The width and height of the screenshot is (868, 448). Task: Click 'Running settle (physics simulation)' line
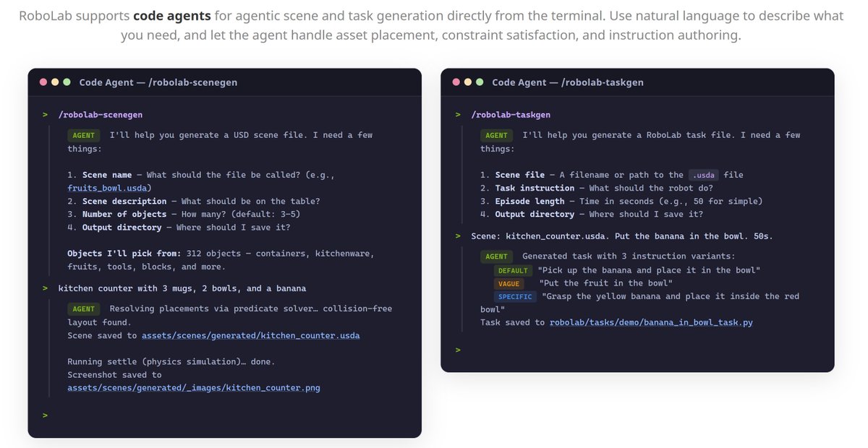tap(171, 361)
